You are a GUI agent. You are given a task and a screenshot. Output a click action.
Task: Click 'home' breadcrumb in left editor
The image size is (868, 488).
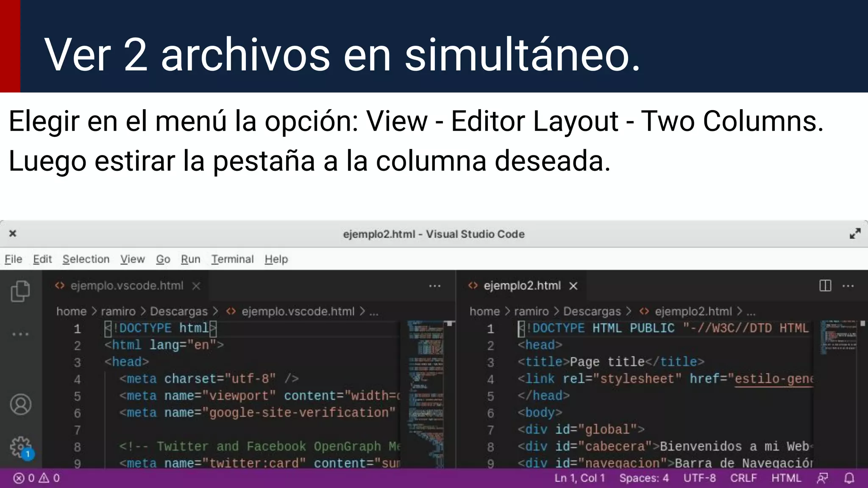coord(71,311)
